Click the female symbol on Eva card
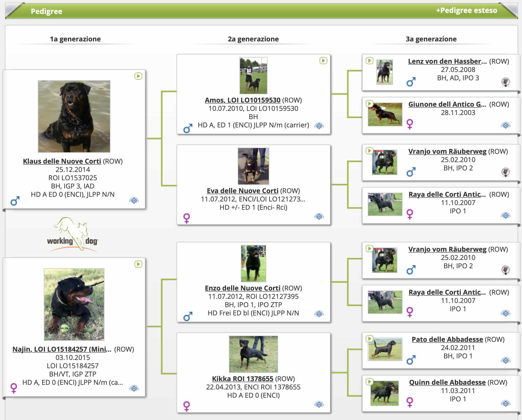 (x=187, y=219)
